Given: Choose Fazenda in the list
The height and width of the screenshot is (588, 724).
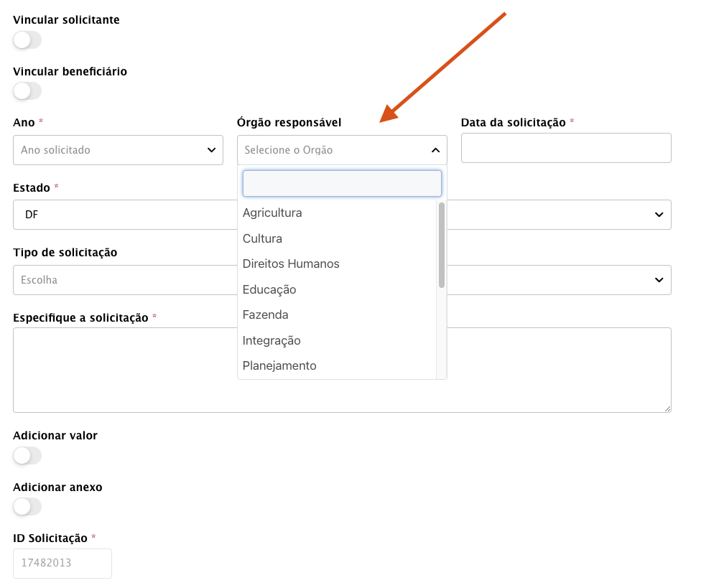Looking at the screenshot, I should 265,315.
